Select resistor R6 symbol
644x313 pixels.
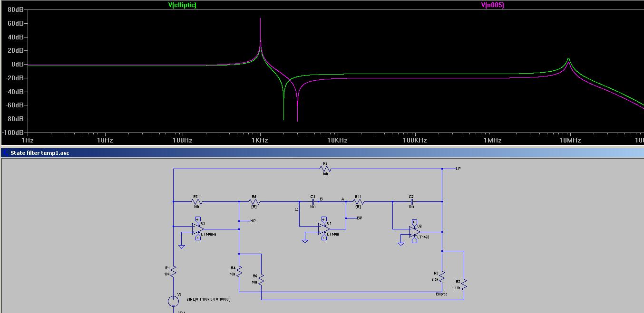click(261, 279)
